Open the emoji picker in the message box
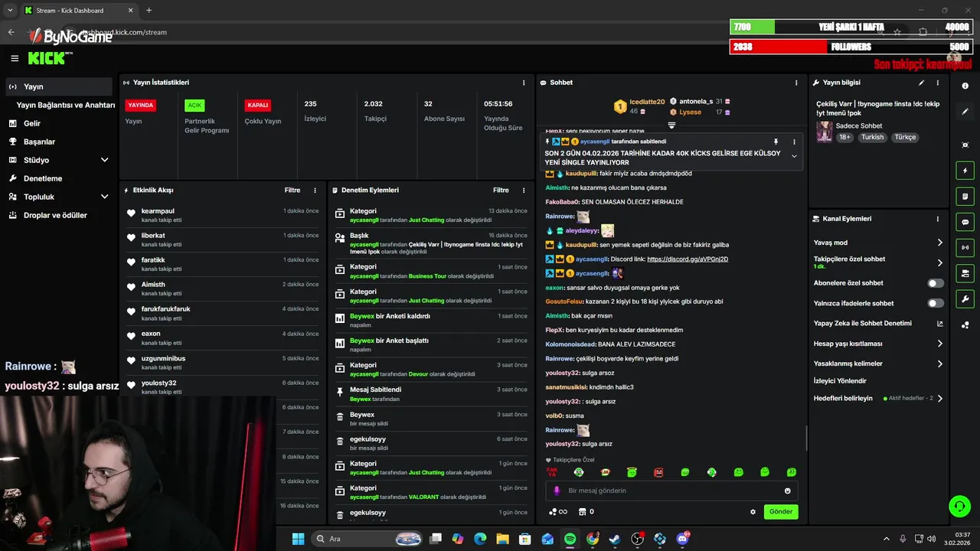 click(788, 491)
